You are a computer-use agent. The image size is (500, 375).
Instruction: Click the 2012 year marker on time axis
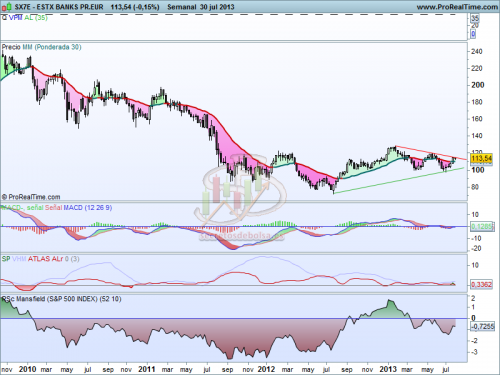point(266,369)
